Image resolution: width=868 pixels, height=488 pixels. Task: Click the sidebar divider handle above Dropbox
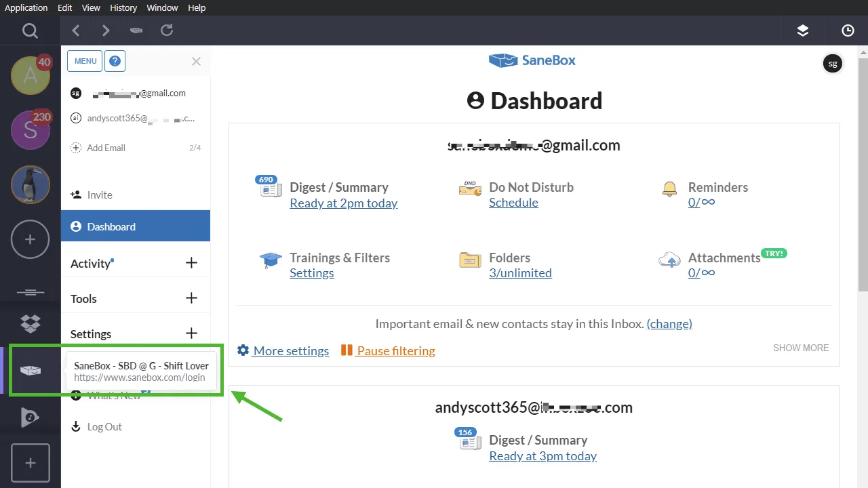[x=31, y=292]
